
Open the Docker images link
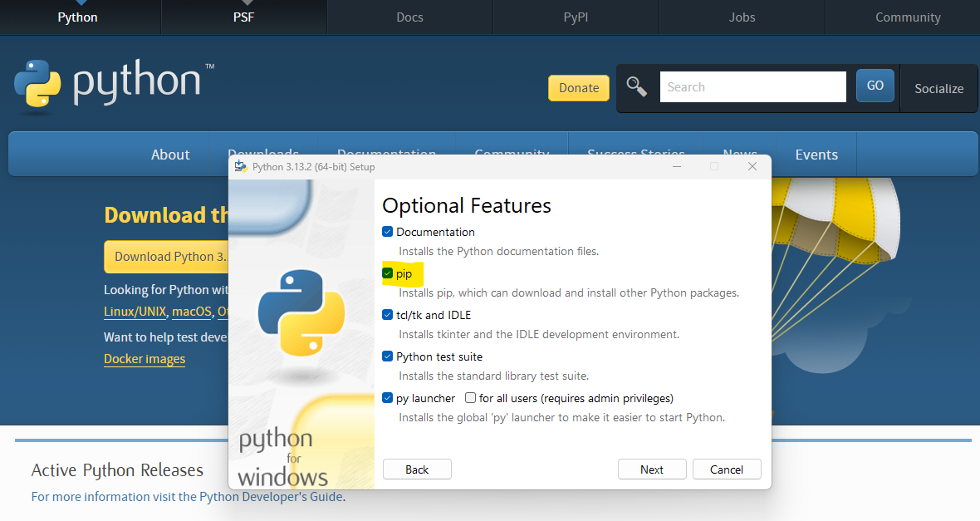pos(145,359)
